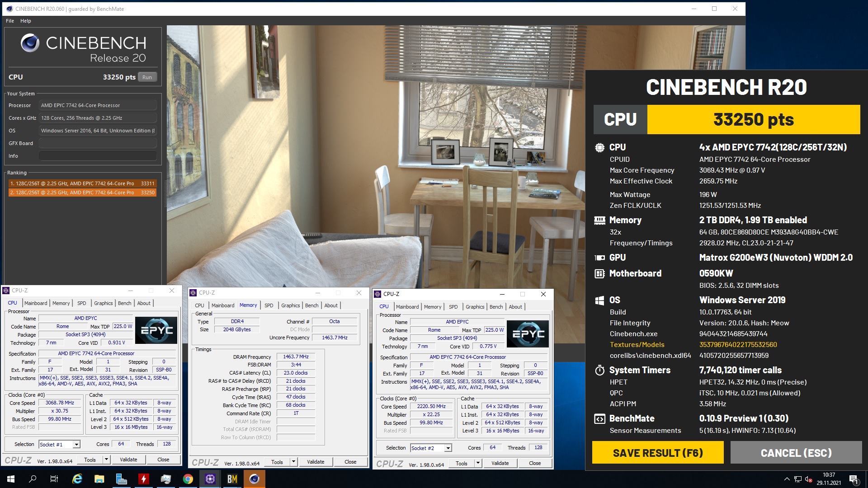Image resolution: width=868 pixels, height=488 pixels.
Task: Open the File menu in Cinebench
Action: [10, 21]
